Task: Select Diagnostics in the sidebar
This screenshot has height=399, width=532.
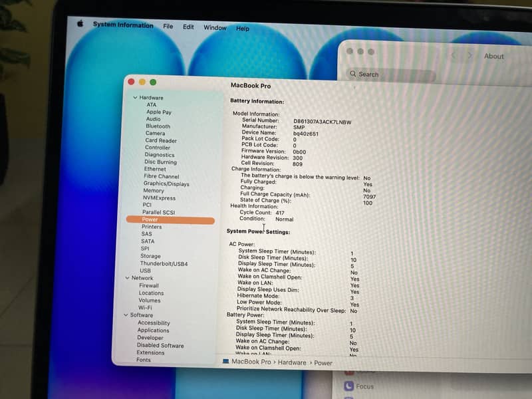Action: coord(160,155)
